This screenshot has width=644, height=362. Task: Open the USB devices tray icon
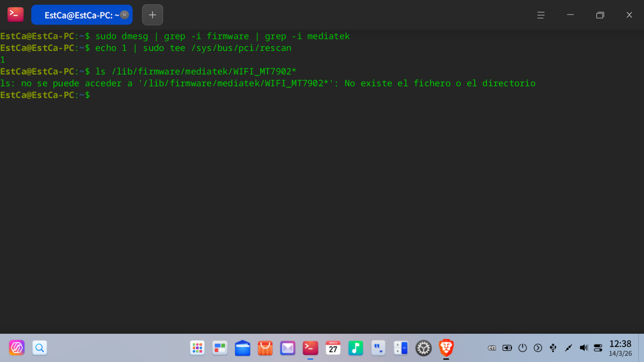click(553, 348)
